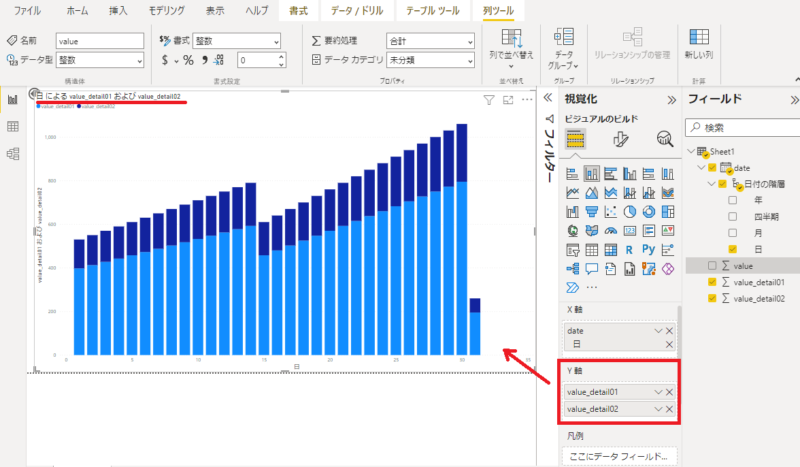Click the 検索 field search box
This screenshot has width=800, height=467.
(744, 128)
